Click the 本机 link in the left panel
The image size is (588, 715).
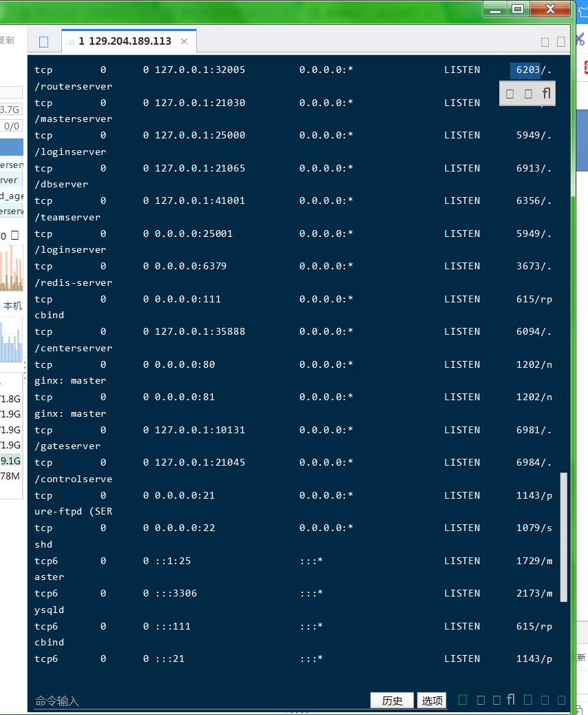coord(12,305)
